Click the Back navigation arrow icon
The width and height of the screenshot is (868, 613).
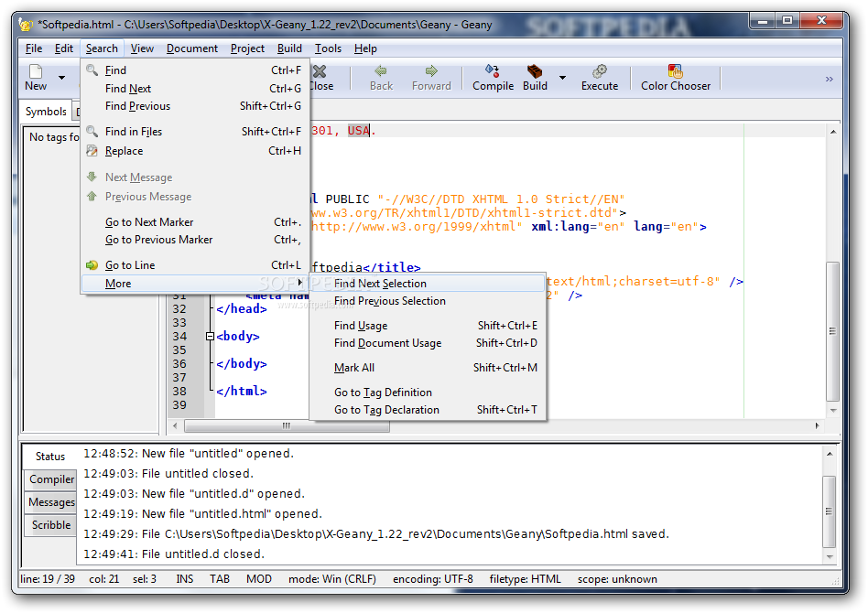click(381, 71)
